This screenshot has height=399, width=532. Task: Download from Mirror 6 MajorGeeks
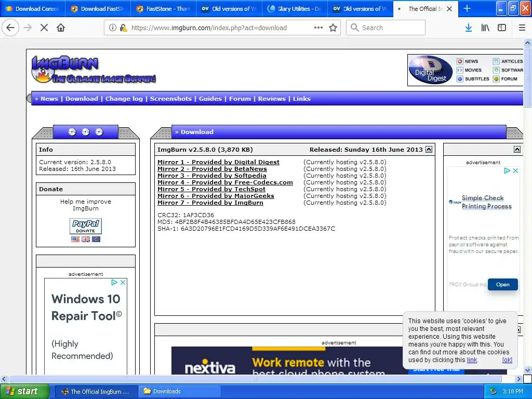coord(216,196)
